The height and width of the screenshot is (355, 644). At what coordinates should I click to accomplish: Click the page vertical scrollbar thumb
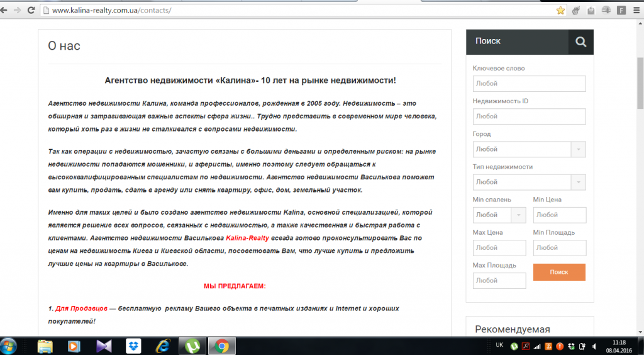[640, 84]
